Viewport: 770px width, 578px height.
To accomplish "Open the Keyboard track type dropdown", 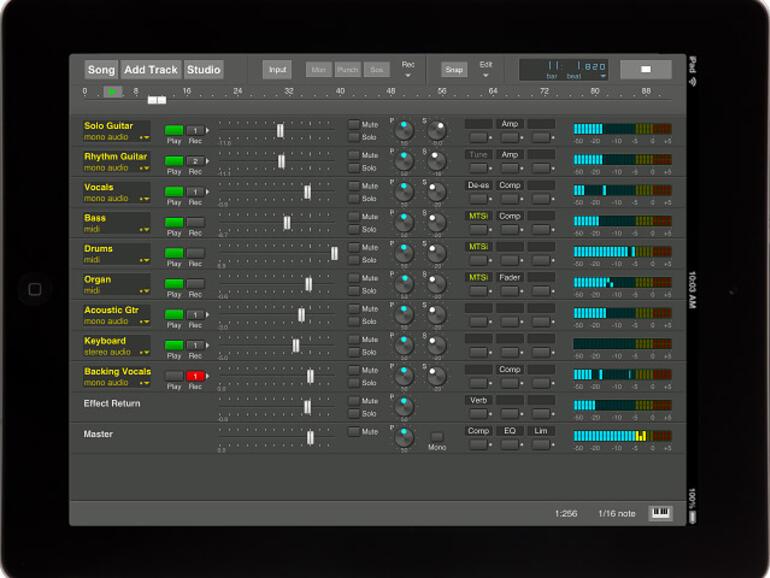I will [x=144, y=352].
